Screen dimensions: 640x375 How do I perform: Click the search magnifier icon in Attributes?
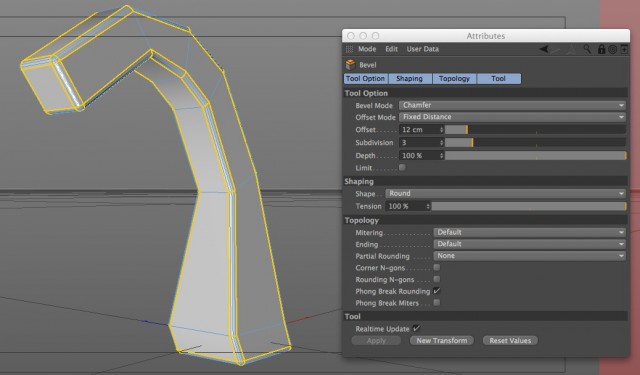tap(587, 49)
